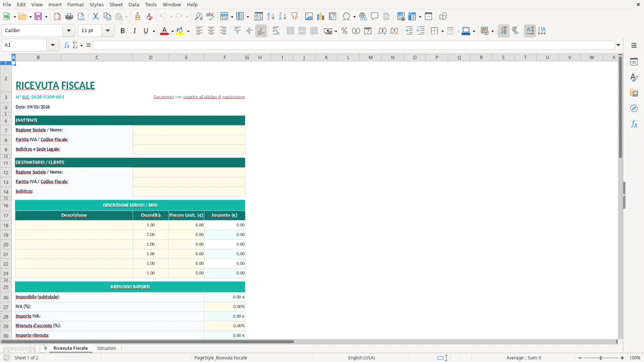
Task: Format the cell as percent
Action: coord(344,31)
